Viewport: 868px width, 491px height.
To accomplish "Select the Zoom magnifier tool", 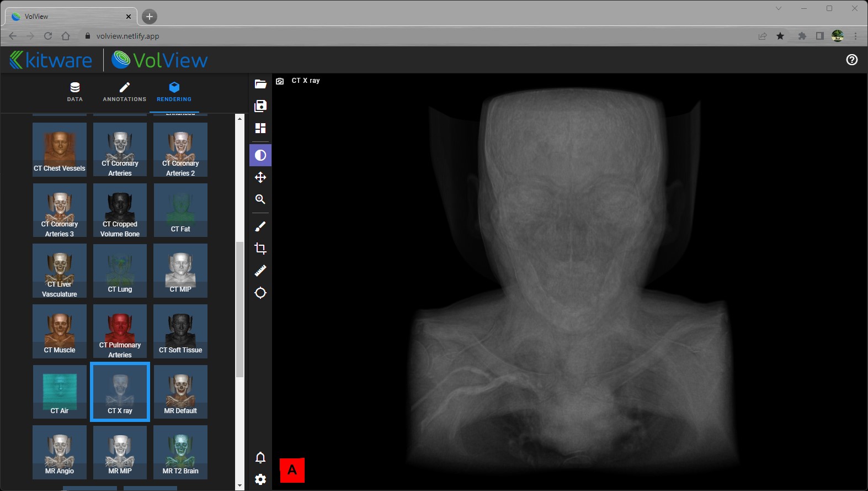I will [x=260, y=199].
